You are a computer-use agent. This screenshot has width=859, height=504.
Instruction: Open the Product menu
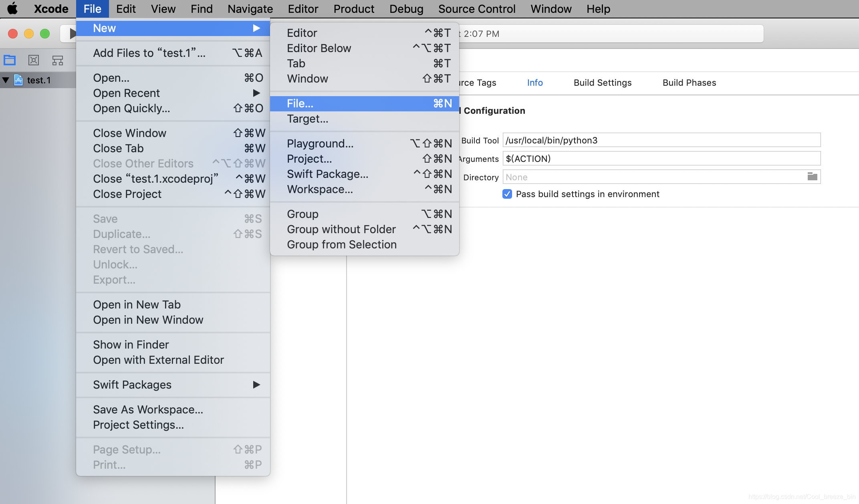[354, 9]
